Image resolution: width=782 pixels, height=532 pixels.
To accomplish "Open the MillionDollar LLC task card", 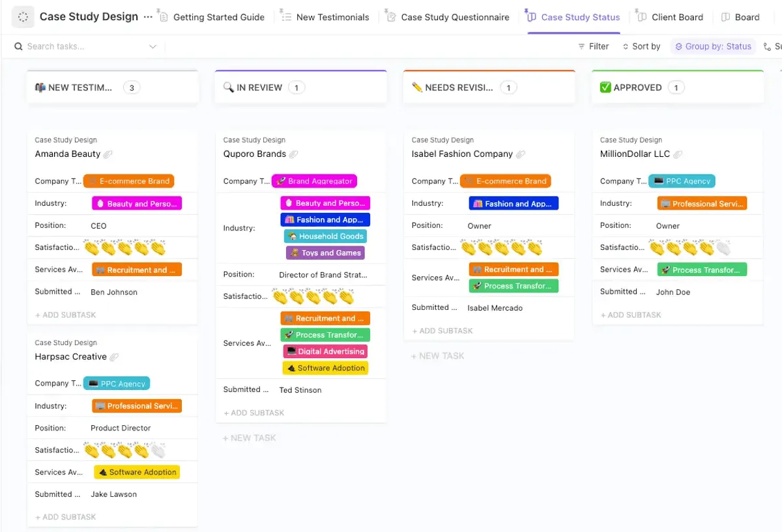I will (635, 154).
